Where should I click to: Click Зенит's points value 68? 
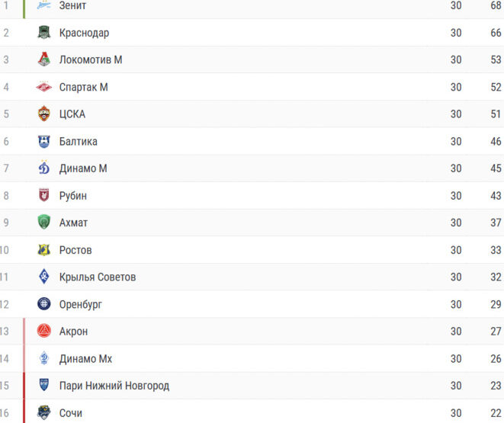(x=496, y=5)
